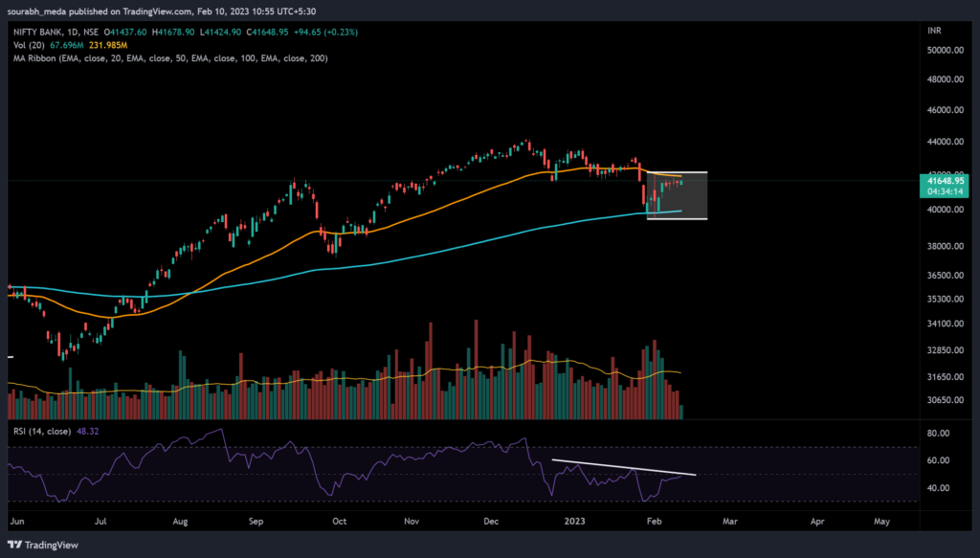Image resolution: width=980 pixels, height=558 pixels.
Task: Click the Jul label on time axis
Action: [x=100, y=521]
